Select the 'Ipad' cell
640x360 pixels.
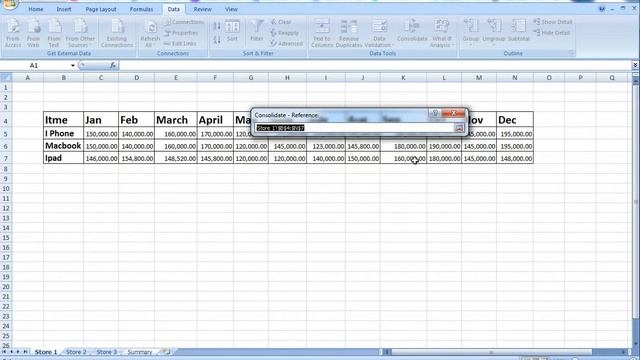coord(63,158)
